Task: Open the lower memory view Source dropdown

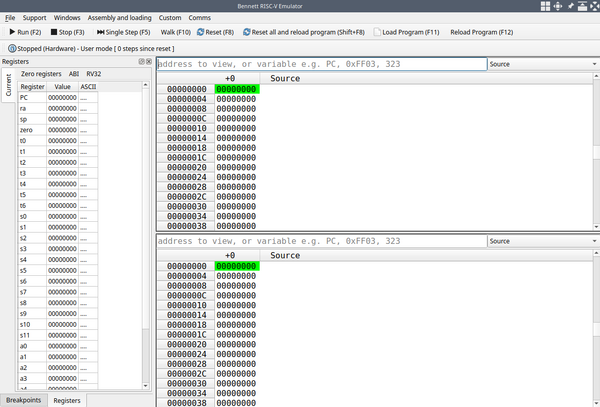Action: click(x=543, y=242)
